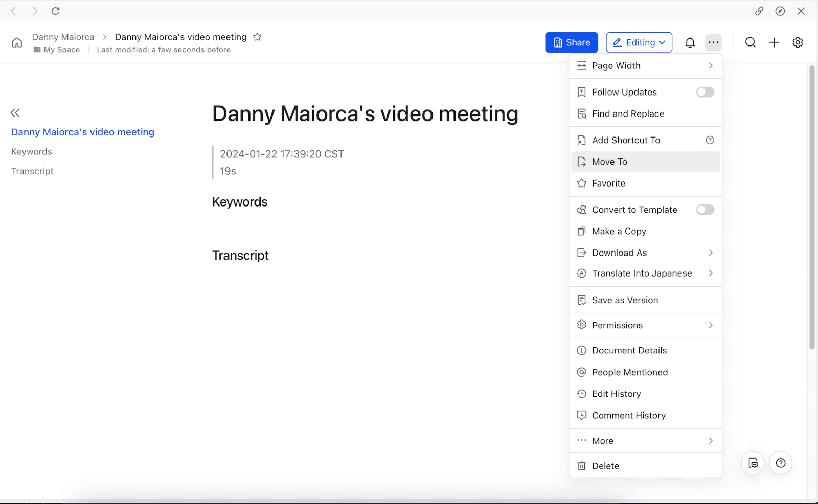The image size is (818, 504).
Task: Jump to Transcript in outline
Action: 32,171
